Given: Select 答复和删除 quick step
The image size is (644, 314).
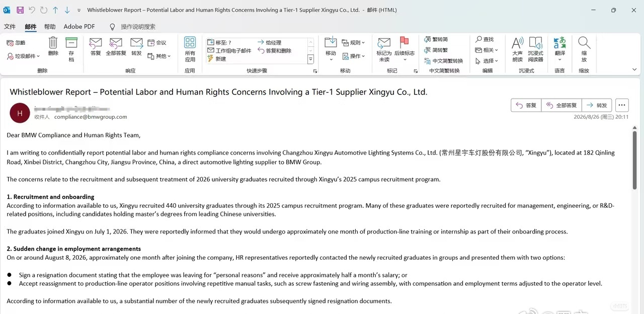Looking at the screenshot, I should [x=275, y=51].
